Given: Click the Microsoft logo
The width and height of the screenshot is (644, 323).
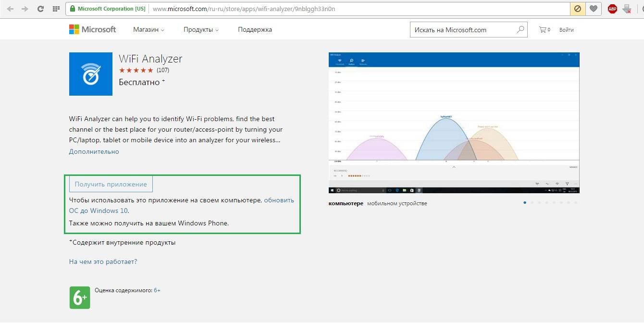Looking at the screenshot, I should 92,29.
